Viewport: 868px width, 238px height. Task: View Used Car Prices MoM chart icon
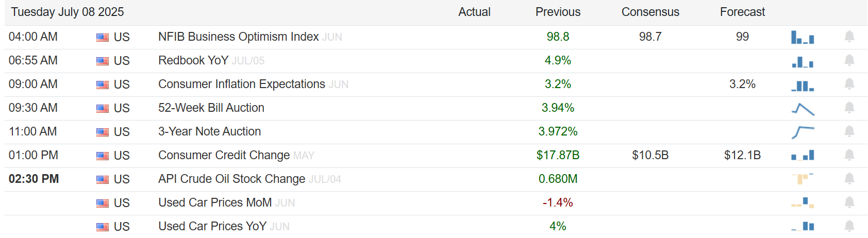point(803,202)
